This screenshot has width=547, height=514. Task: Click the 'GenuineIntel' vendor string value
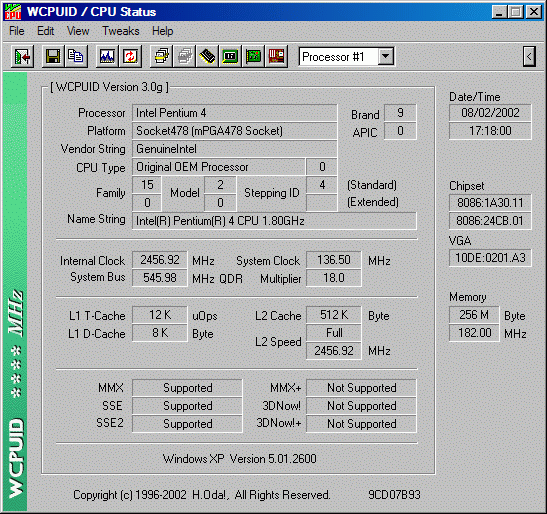click(x=234, y=149)
